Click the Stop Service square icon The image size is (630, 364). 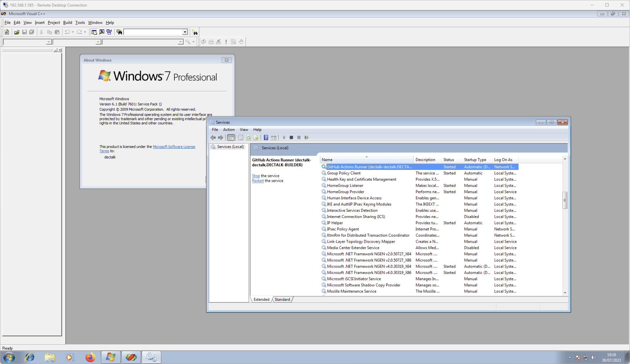click(292, 138)
